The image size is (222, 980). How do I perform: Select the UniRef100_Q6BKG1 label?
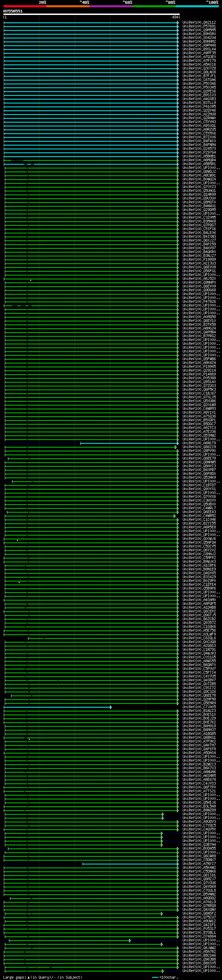(x=199, y=737)
